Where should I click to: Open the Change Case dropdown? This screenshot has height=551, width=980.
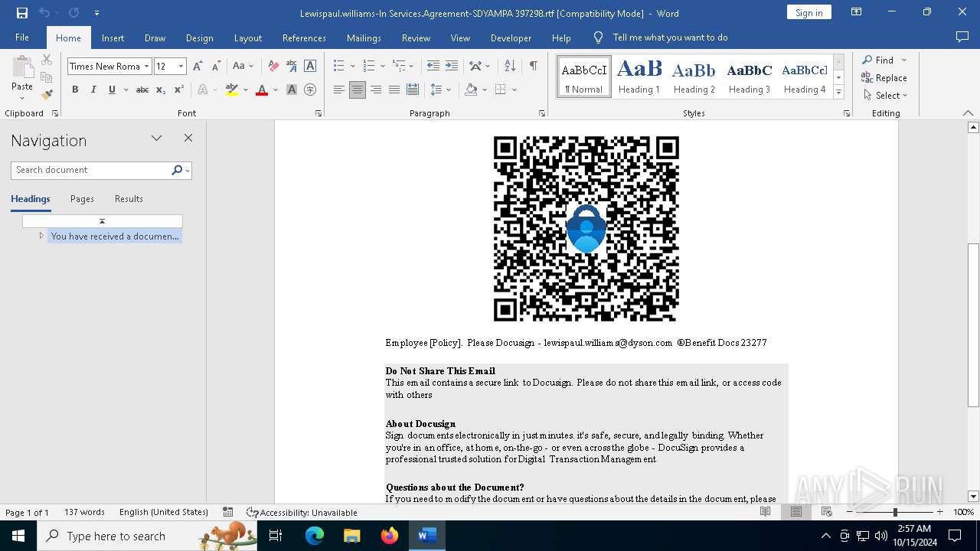click(x=243, y=67)
